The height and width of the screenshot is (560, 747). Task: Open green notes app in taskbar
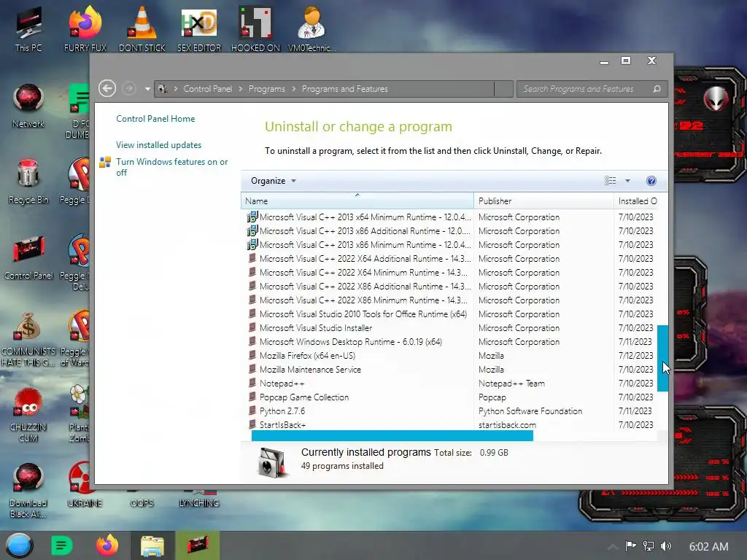(61, 545)
